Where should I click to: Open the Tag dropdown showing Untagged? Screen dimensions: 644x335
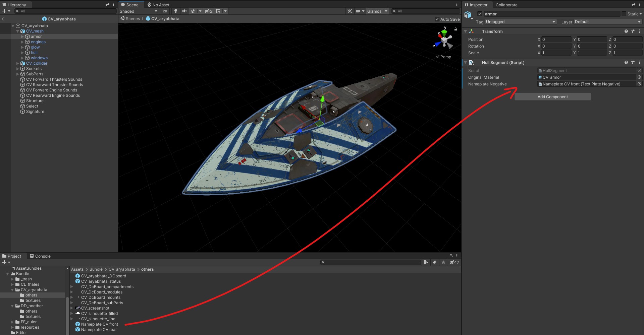(x=520, y=22)
